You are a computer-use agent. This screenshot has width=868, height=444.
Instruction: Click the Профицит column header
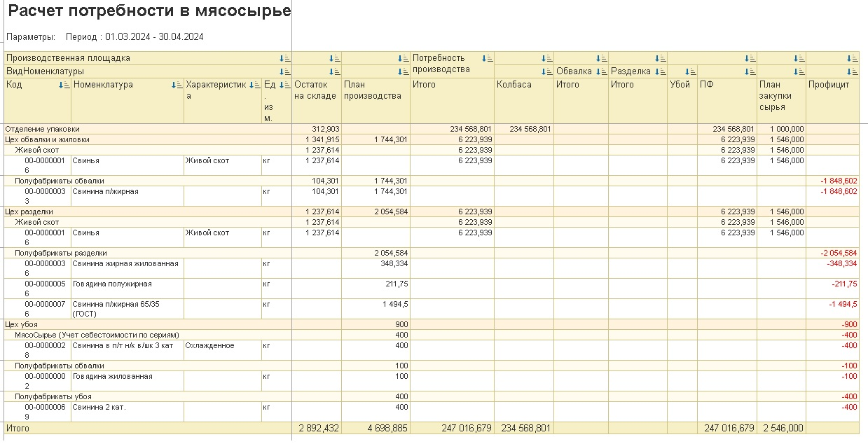(x=829, y=85)
